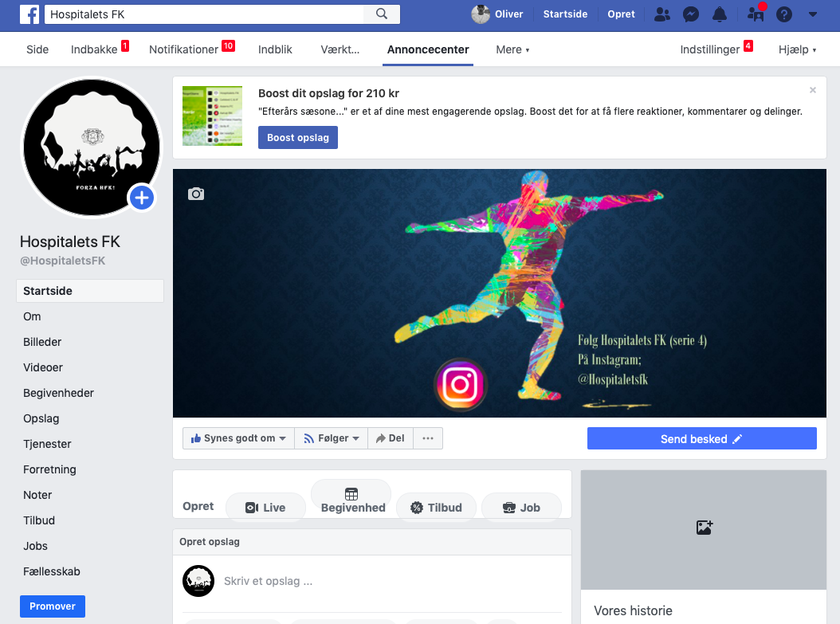Screen dimensions: 840x624
Task: Expand the Mere menu
Action: [x=512, y=50]
